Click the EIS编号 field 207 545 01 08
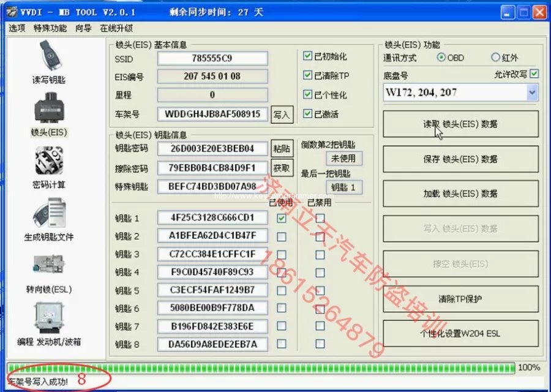Image resolution: width=551 pixels, height=392 pixels. 212,76
